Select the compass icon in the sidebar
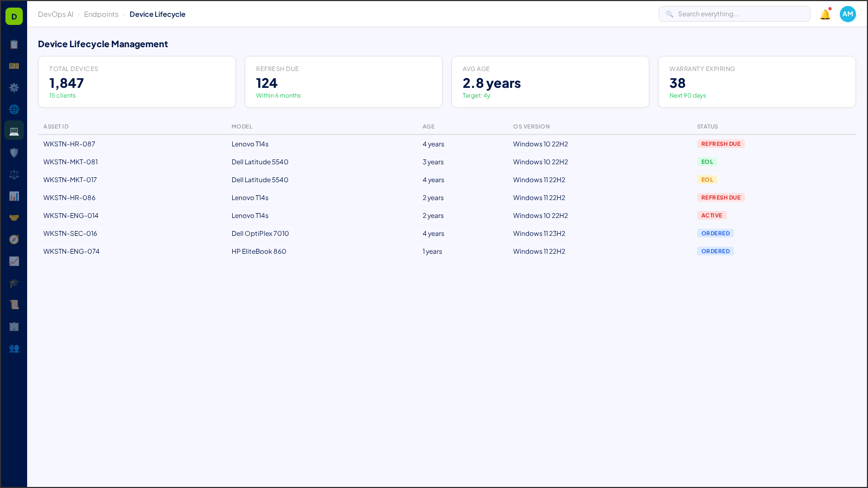868x488 pixels. click(x=14, y=239)
